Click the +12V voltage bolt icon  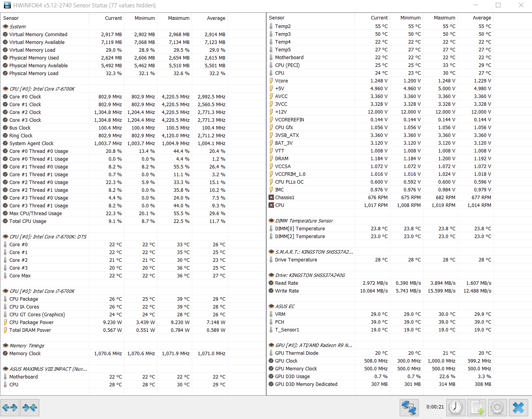271,112
